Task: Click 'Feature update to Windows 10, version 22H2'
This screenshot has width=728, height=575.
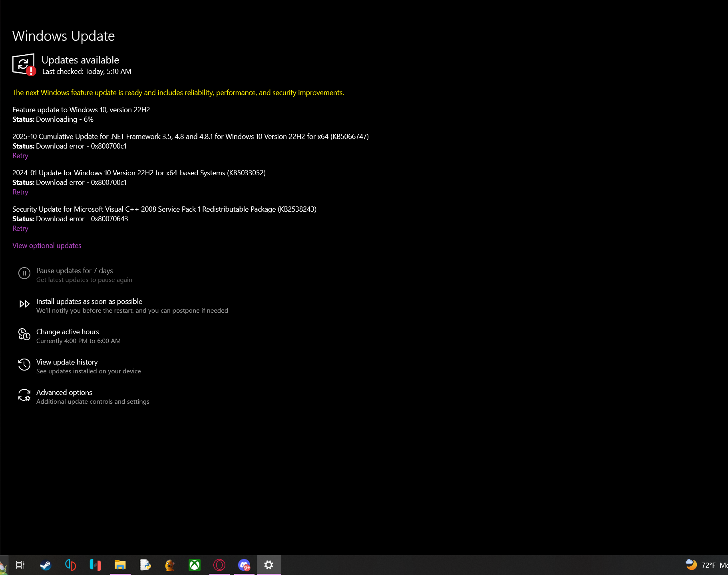Action: (x=81, y=110)
